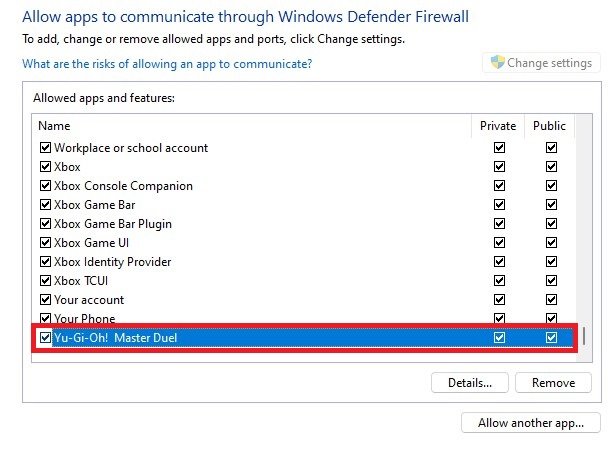Toggle Xbox Game Bar Plugin Private checkbox
The image size is (616, 452).
[499, 224]
